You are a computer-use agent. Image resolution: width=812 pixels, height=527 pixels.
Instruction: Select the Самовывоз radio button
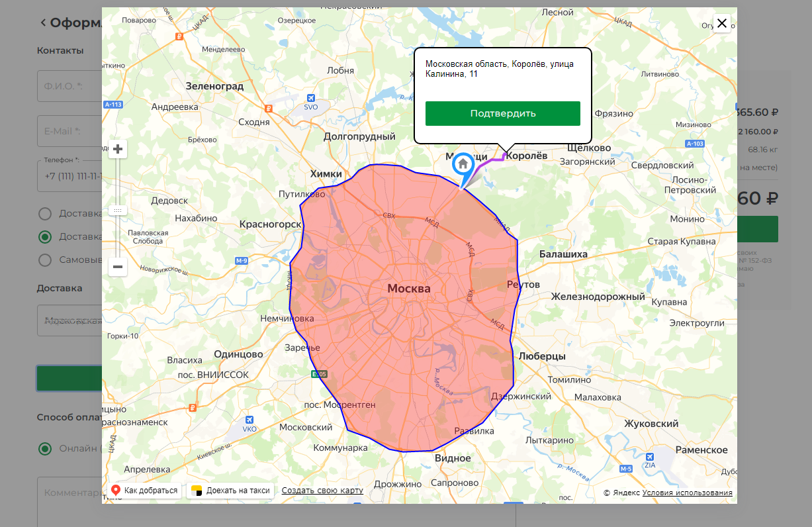(45, 260)
